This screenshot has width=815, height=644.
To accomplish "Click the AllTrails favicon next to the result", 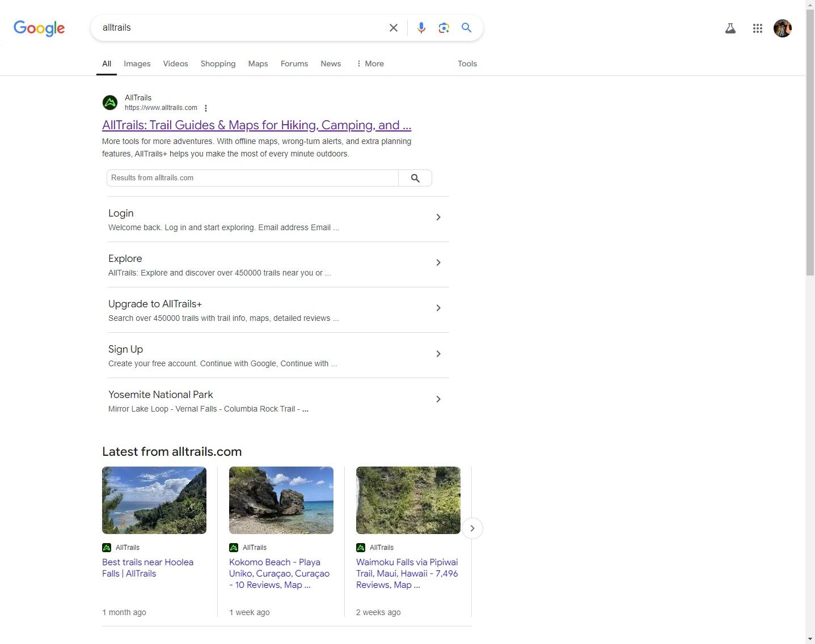I will coord(110,103).
